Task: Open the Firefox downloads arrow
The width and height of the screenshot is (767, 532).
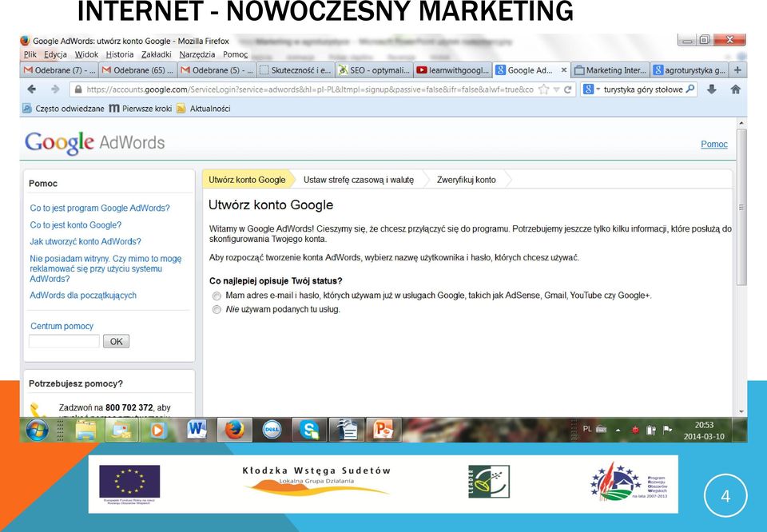Action: point(712,89)
